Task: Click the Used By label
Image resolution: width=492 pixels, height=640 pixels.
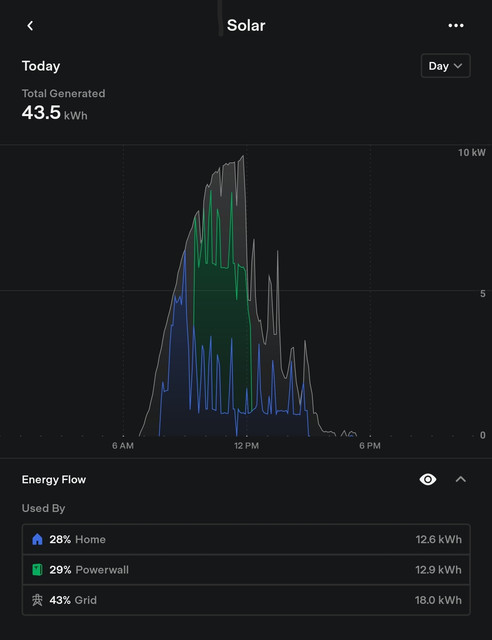Action: click(43, 509)
